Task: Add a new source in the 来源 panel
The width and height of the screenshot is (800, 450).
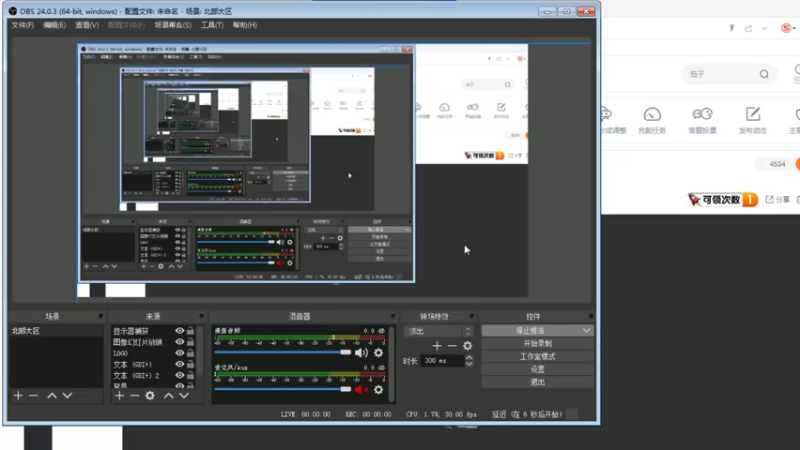Action: tap(119, 395)
